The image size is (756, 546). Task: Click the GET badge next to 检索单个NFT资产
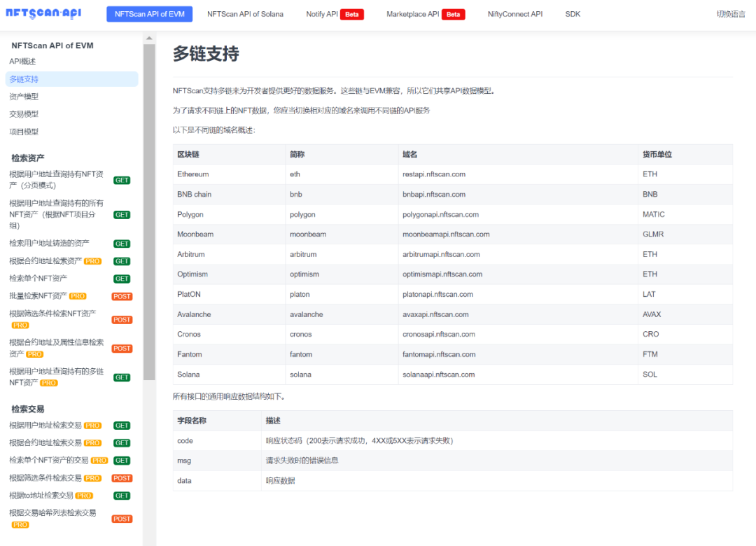[122, 278]
